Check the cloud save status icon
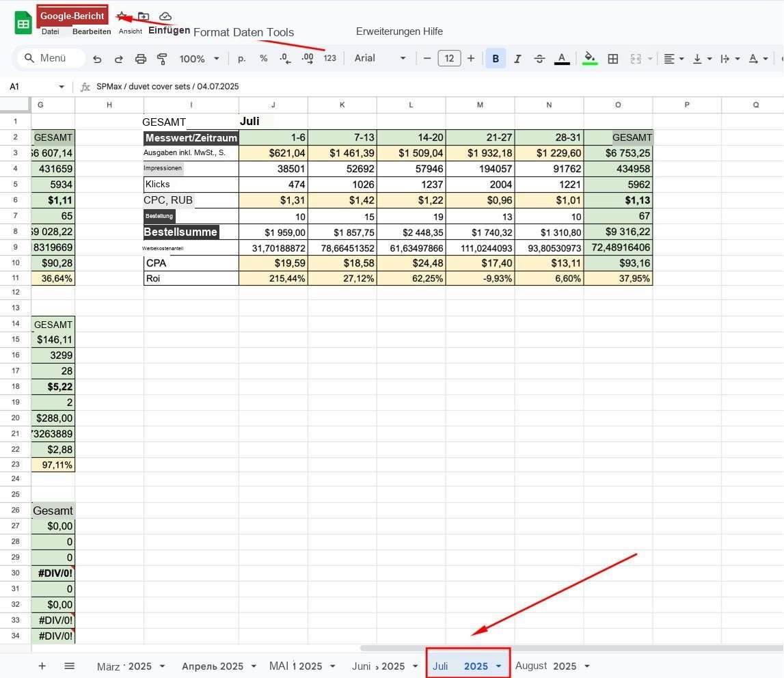This screenshot has height=678, width=784. click(x=165, y=16)
